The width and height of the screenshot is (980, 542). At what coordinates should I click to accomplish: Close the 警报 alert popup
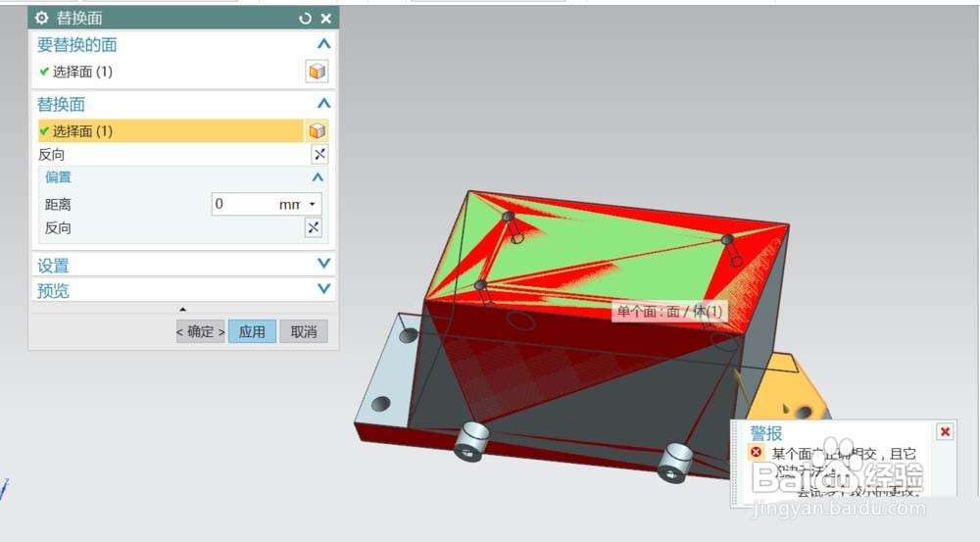945,431
